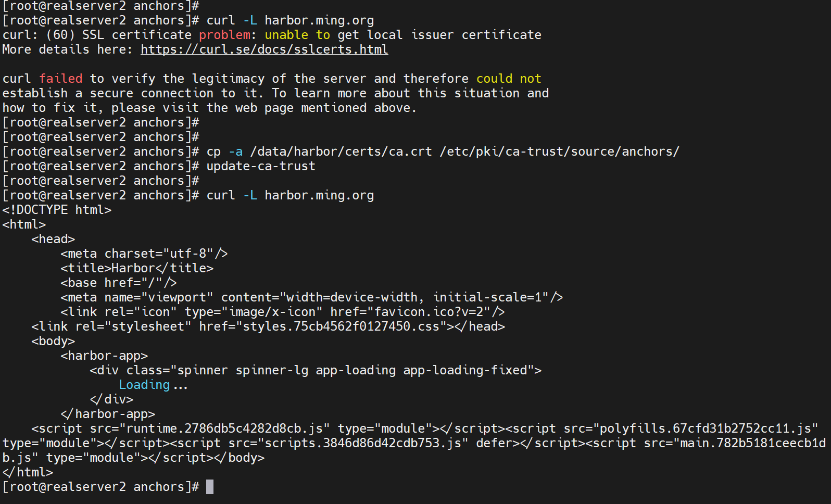The image size is (831, 504).
Task: Click the blinking cursor block at the last prompt
Action: [x=210, y=487]
